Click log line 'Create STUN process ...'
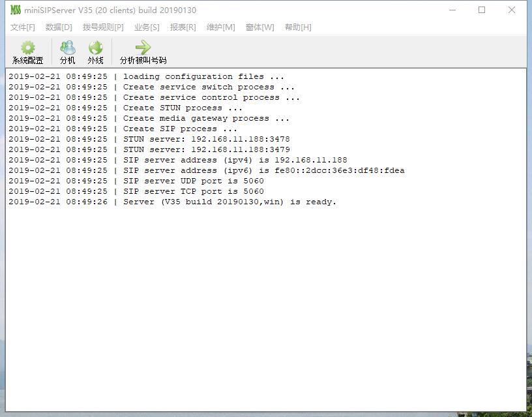The height and width of the screenshot is (417, 532). tap(126, 108)
